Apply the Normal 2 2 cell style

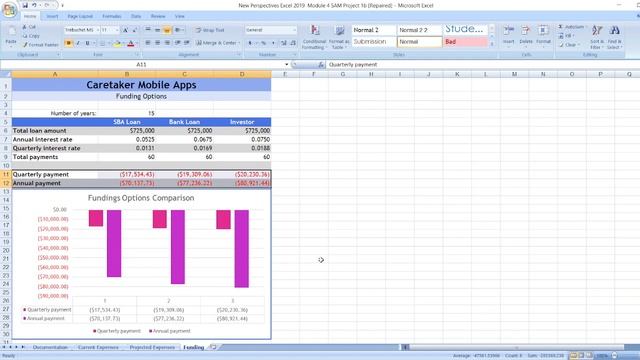tap(419, 30)
